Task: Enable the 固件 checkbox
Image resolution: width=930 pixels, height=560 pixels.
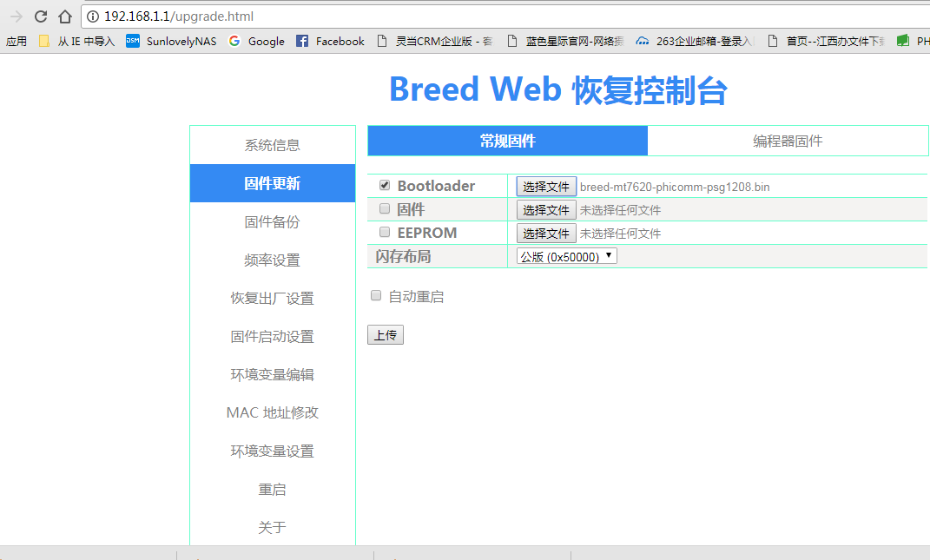Action: tap(385, 208)
